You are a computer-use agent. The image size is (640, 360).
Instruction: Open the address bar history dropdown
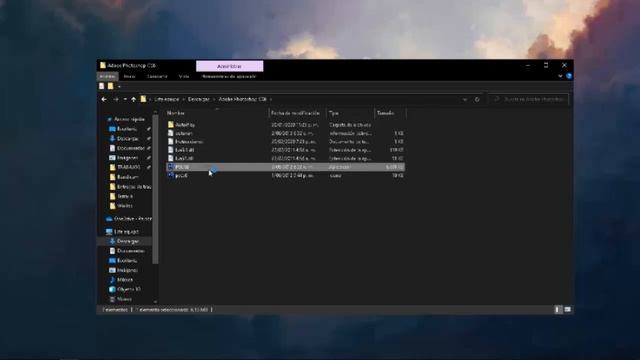[x=465, y=99]
